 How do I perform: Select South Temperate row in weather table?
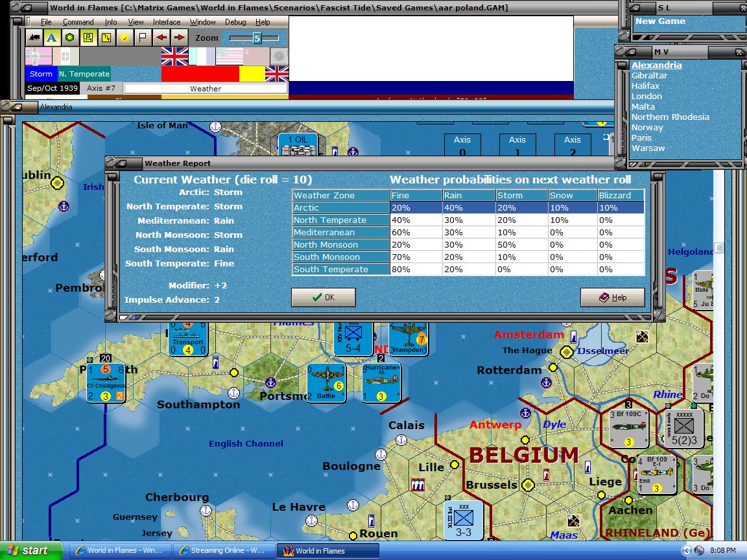[468, 270]
